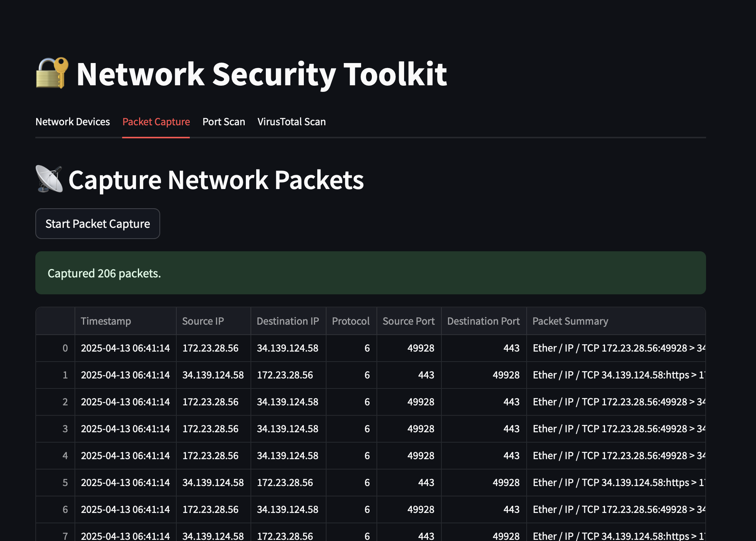Click Source IP cell in row 1

click(213, 375)
